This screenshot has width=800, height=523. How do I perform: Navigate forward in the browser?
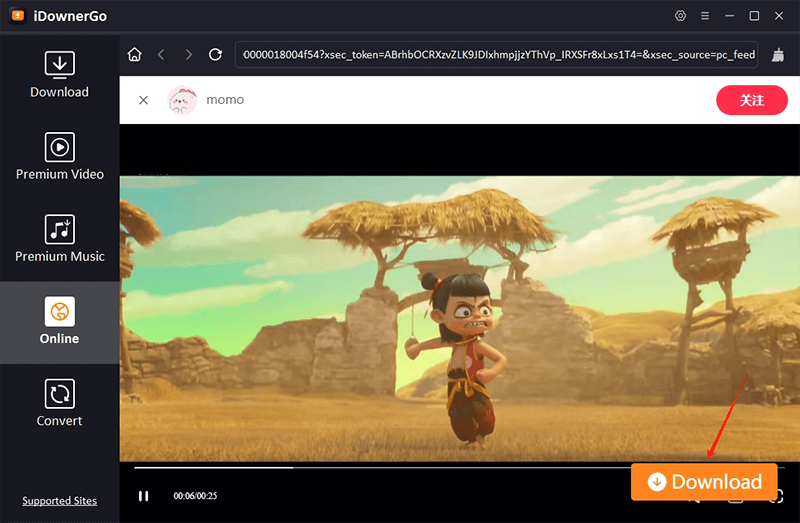(189, 54)
